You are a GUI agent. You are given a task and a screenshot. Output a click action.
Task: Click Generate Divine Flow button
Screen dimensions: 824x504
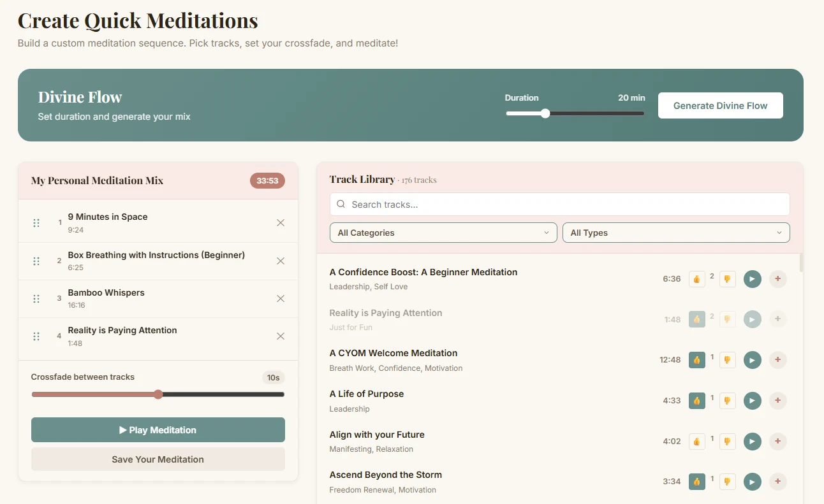(721, 106)
